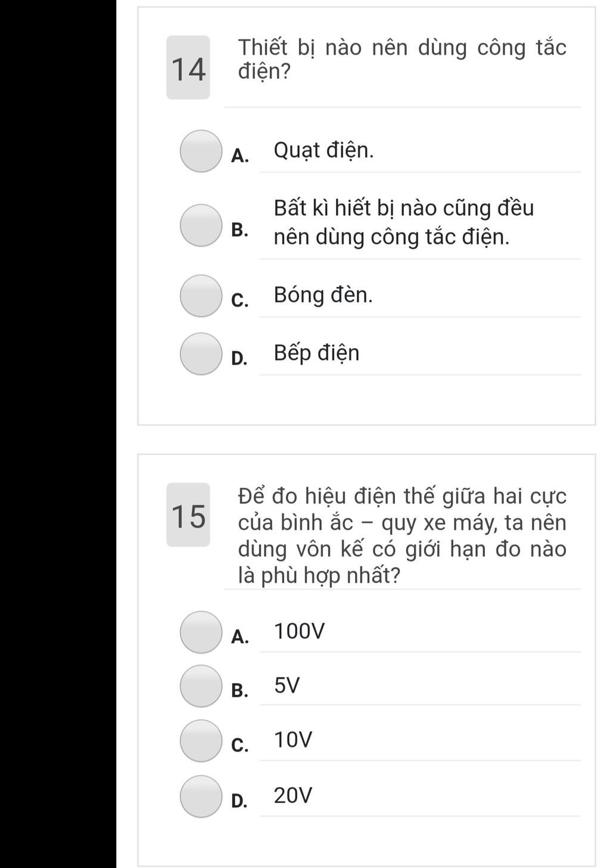
Task: Click the 5V answer text
Action: (287, 686)
